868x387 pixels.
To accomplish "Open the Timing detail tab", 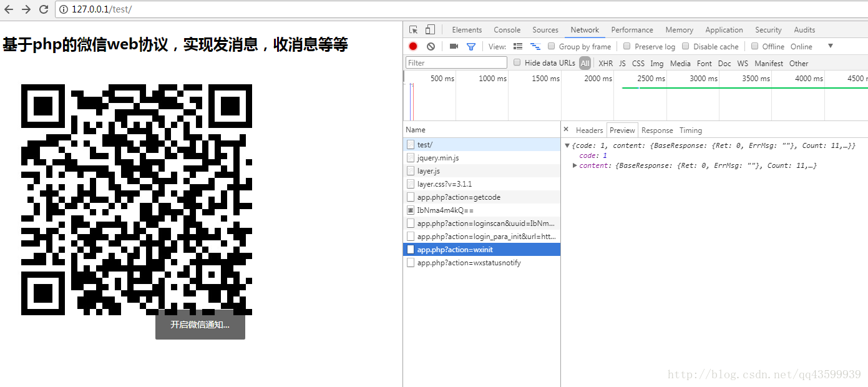I will (x=690, y=130).
